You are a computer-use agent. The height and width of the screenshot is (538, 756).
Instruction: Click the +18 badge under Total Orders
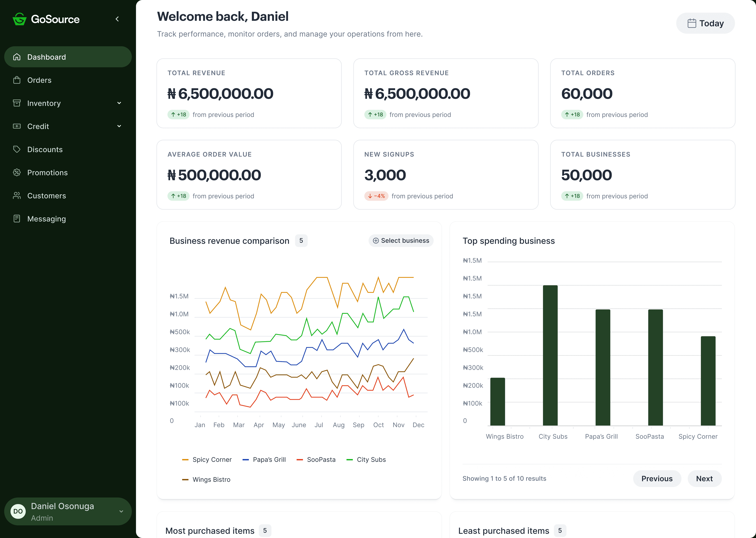pyautogui.click(x=572, y=115)
